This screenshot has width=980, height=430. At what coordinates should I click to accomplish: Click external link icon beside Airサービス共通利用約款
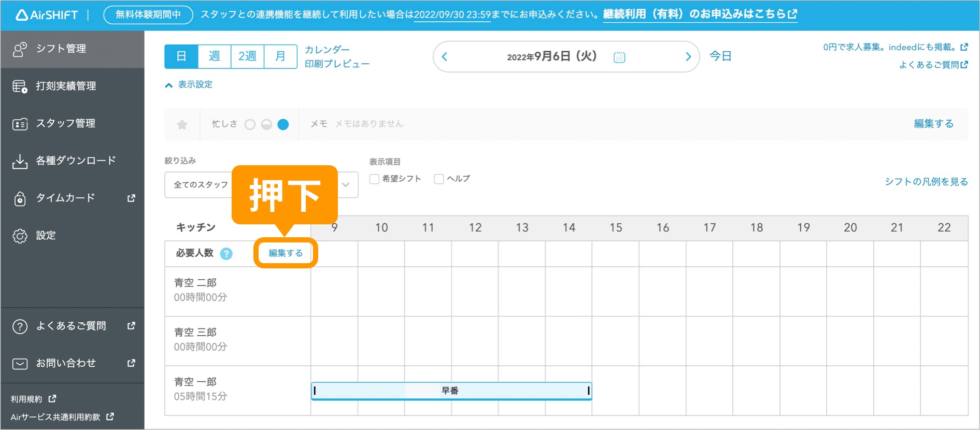pos(110,416)
